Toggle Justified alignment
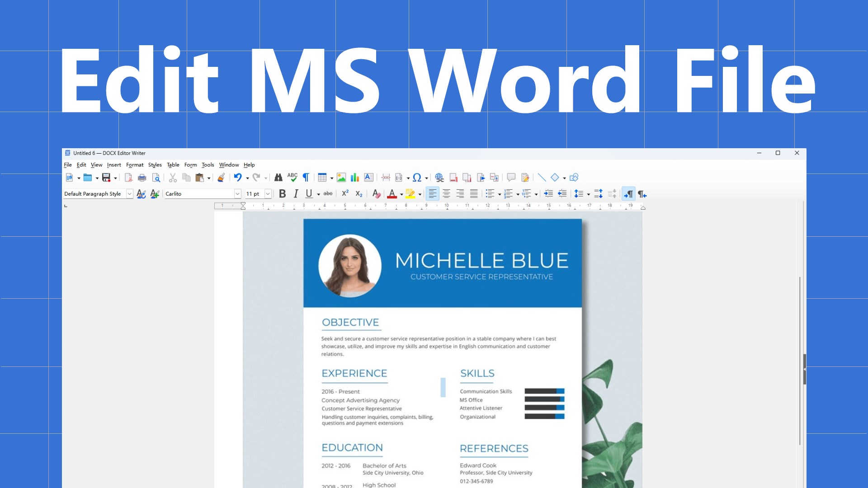868x488 pixels. pos(474,194)
